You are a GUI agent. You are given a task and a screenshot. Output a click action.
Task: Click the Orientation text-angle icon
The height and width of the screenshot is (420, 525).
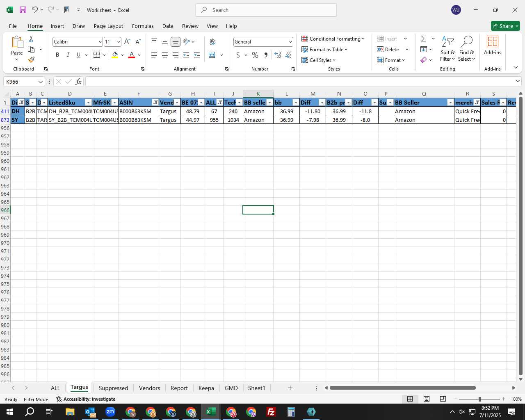point(187,42)
